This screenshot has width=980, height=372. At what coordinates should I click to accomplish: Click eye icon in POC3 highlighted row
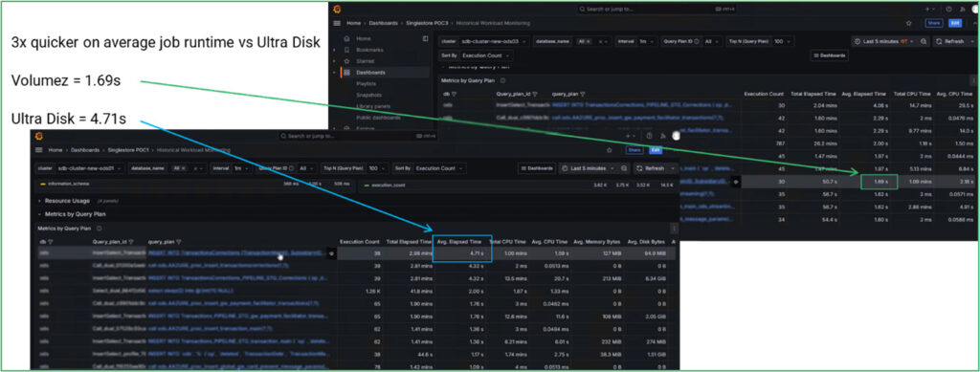736,182
